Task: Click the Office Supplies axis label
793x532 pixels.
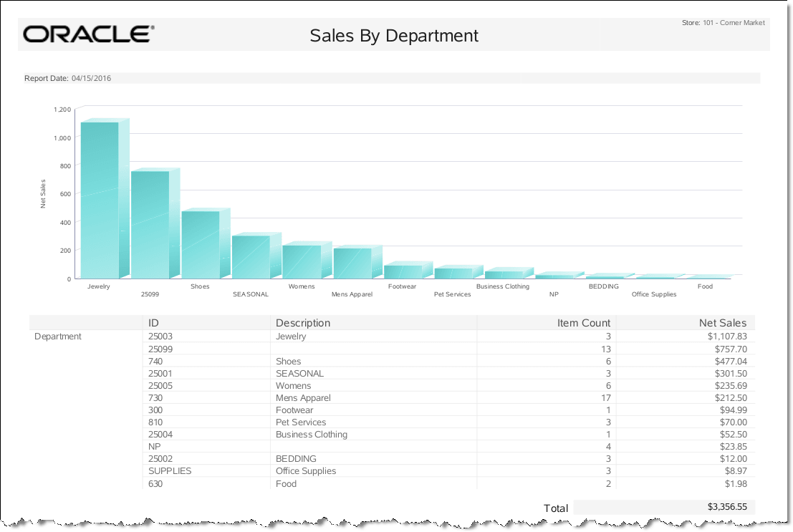Action: click(x=654, y=294)
